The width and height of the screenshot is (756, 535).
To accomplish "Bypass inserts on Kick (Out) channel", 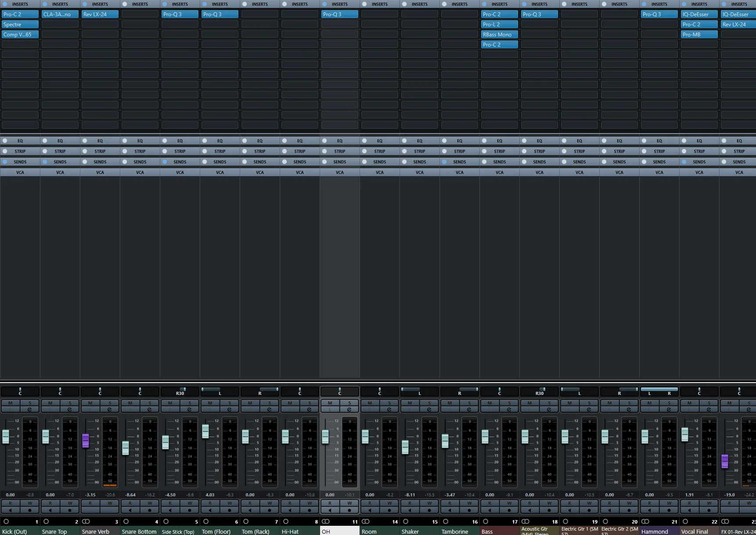I will pos(5,4).
